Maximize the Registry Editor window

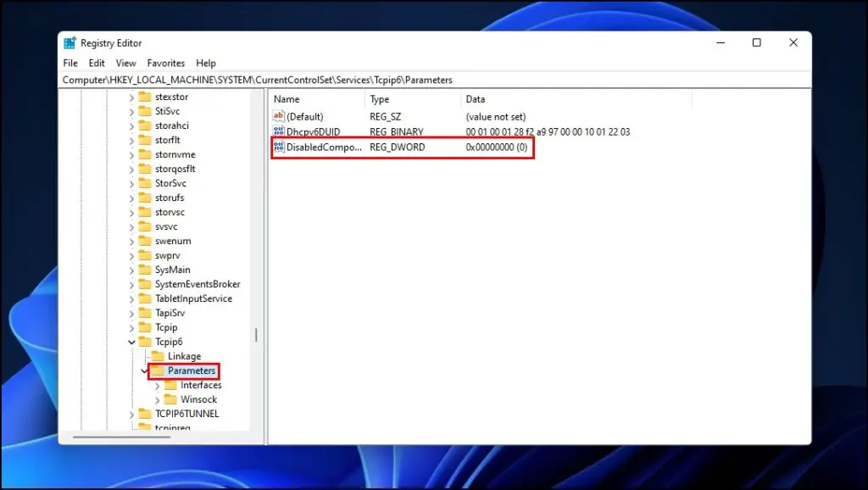coord(757,42)
